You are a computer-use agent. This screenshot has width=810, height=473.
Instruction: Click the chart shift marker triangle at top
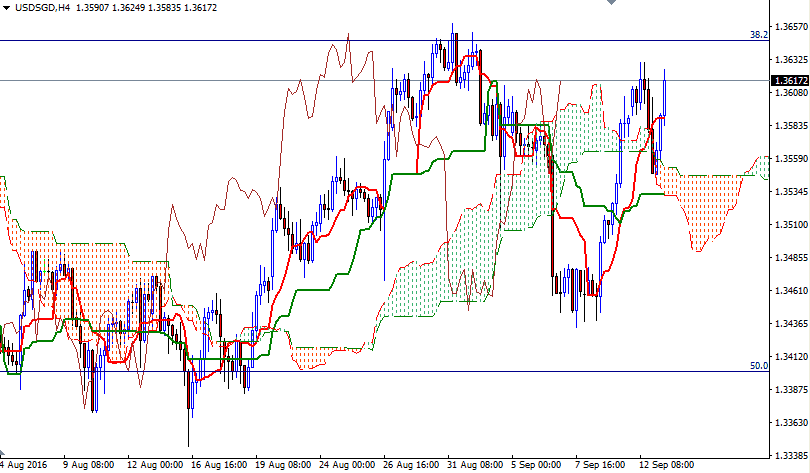(x=612, y=3)
